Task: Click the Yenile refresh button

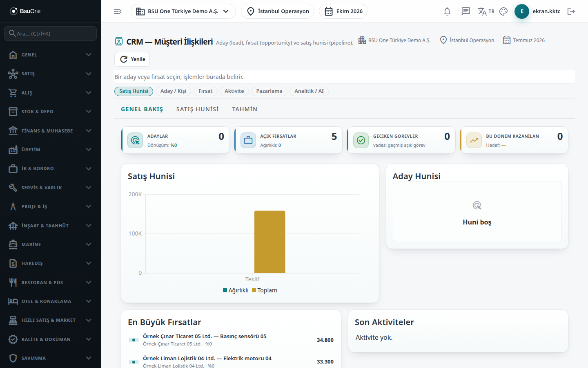Action: pyautogui.click(x=132, y=59)
